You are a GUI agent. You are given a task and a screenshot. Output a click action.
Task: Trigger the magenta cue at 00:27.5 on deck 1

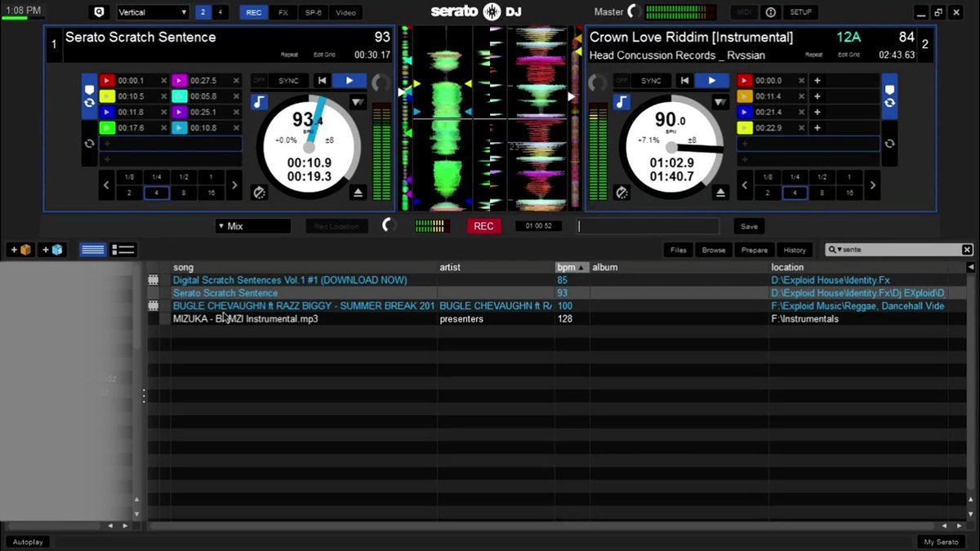coord(180,81)
